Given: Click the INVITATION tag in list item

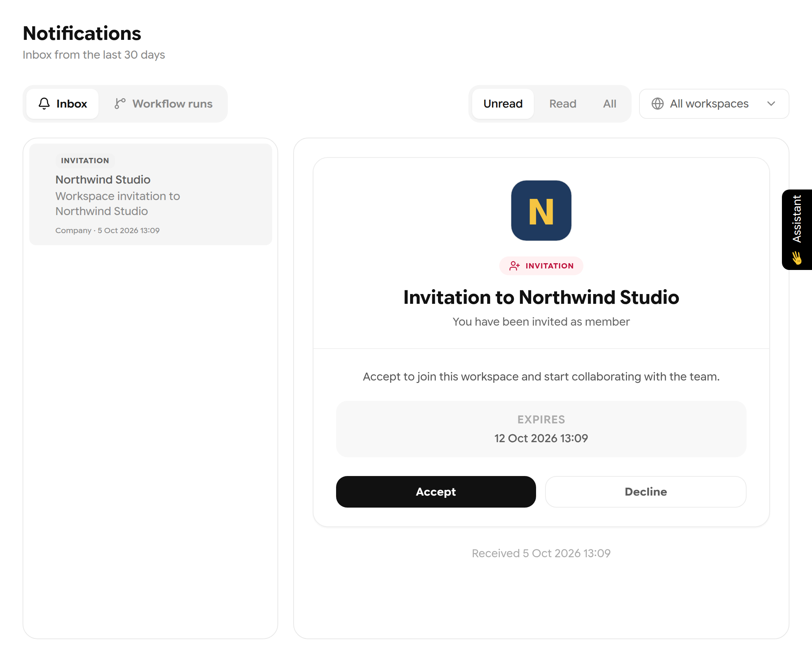Looking at the screenshot, I should tap(85, 160).
